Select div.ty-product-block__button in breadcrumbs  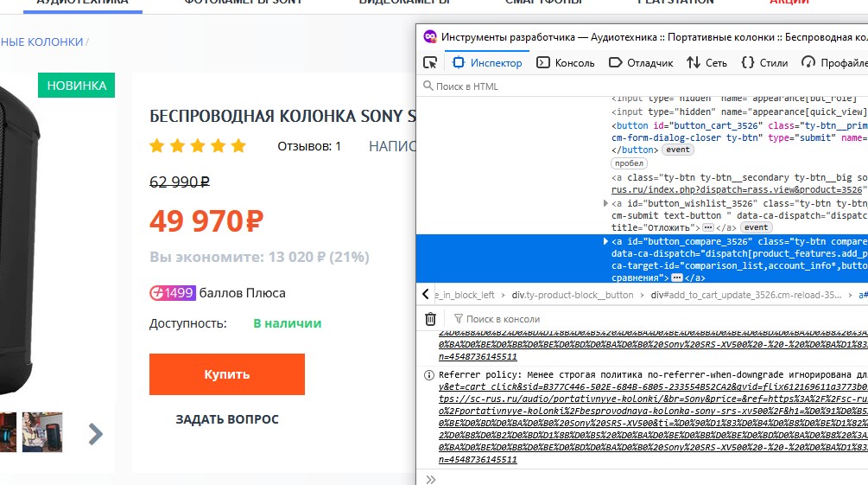click(x=571, y=295)
